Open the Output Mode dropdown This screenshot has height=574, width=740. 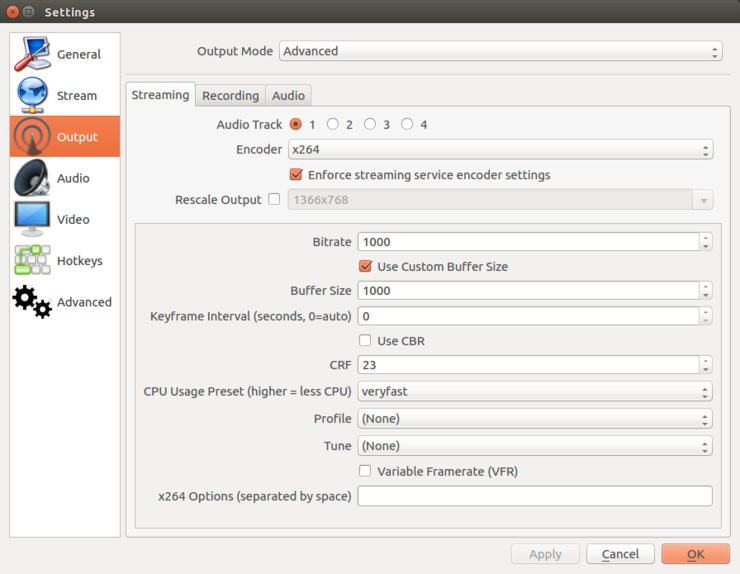click(501, 51)
